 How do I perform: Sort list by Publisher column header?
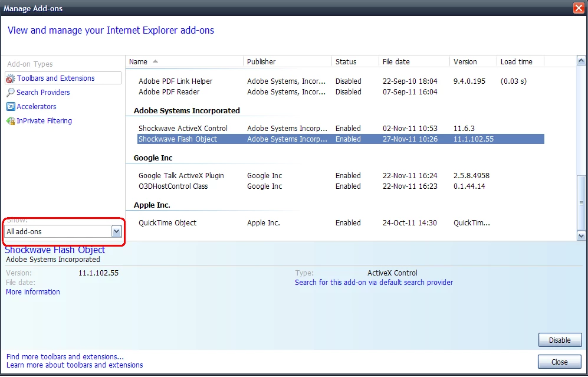click(288, 61)
